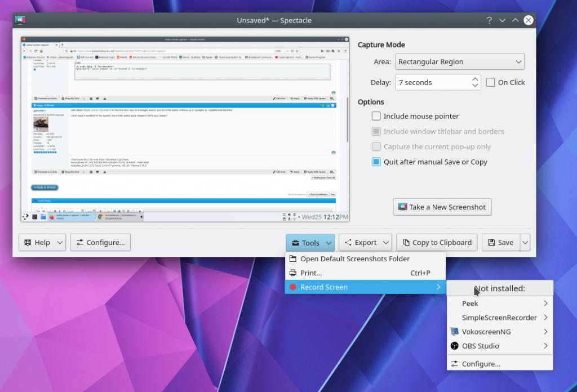Choose SimpleScreenRecorder in the submenu
577x392 pixels.
point(499,318)
